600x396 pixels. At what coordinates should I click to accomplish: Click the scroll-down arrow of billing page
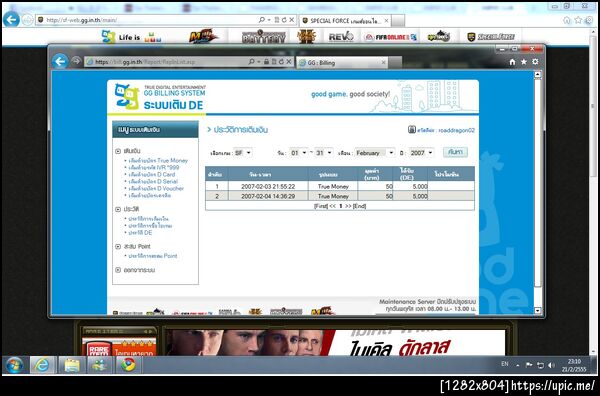(538, 311)
